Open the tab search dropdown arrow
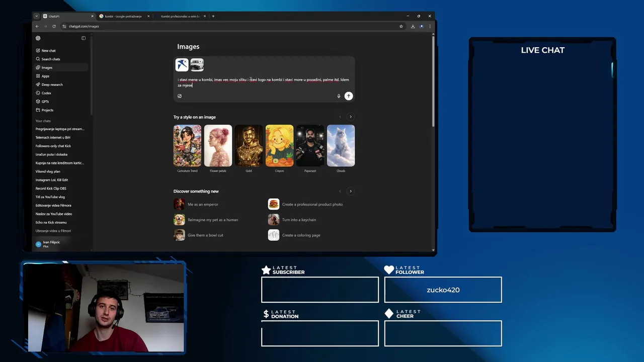The height and width of the screenshot is (362, 644). 36,16
